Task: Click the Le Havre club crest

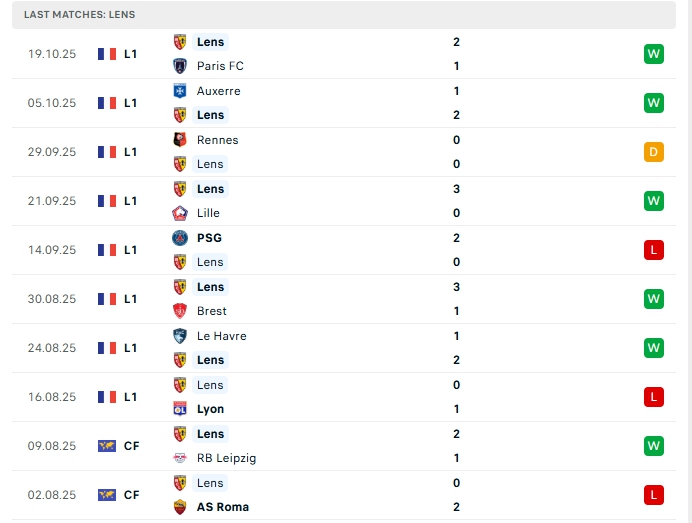Action: pos(180,336)
